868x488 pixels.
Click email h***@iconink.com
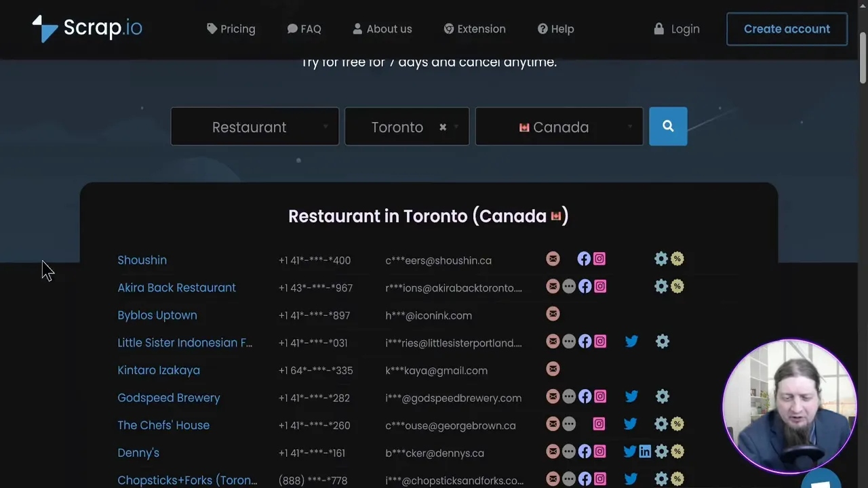click(429, 315)
